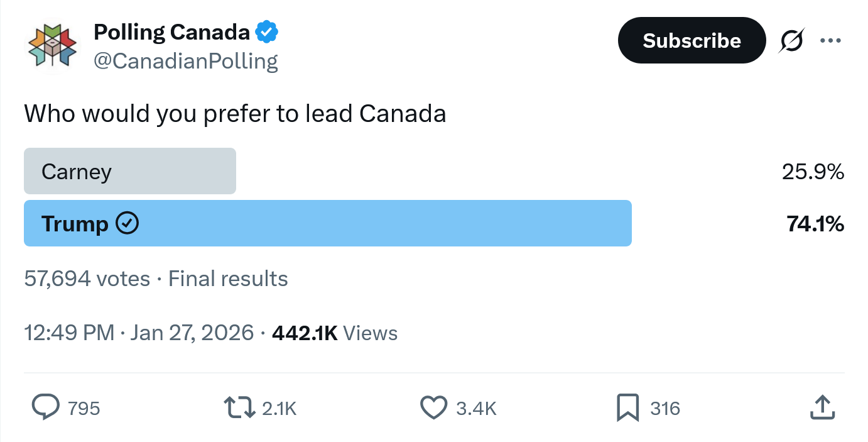Open the Grok slashed-circle icon
The width and height of the screenshot is (868, 442).
point(791,41)
